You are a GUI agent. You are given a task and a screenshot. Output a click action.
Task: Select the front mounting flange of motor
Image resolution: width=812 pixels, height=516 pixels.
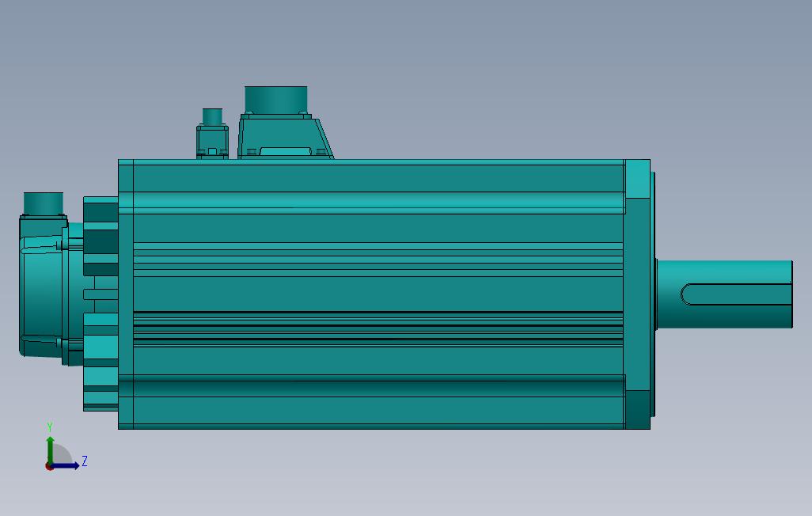coord(638,294)
